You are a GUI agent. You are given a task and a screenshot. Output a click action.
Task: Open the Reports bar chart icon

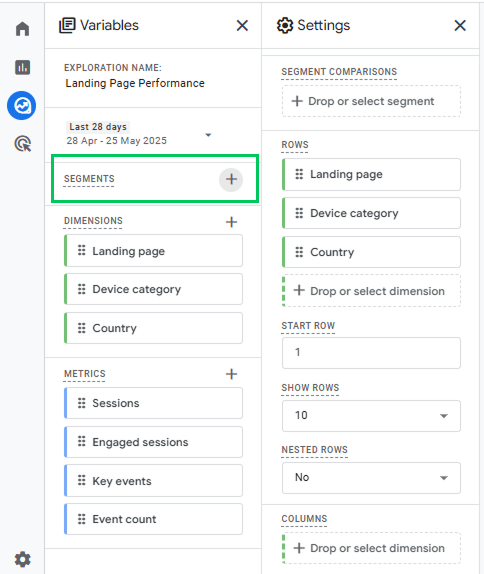22,67
